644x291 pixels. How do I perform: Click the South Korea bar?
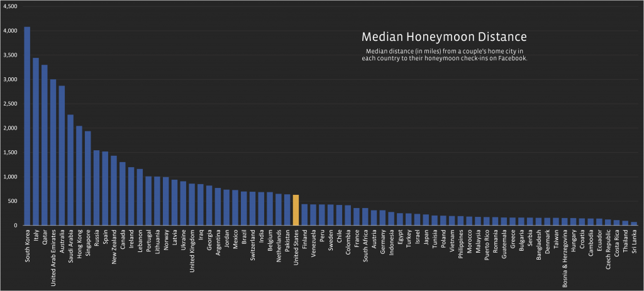27,126
